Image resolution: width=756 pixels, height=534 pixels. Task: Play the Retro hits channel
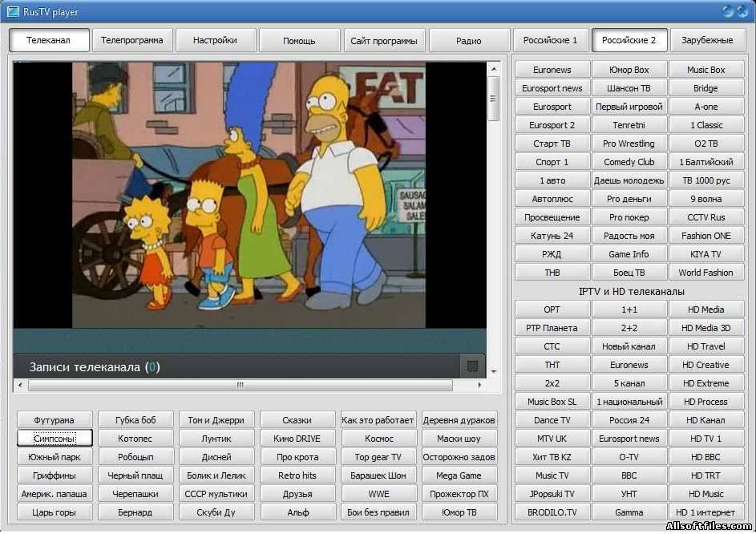(297, 475)
